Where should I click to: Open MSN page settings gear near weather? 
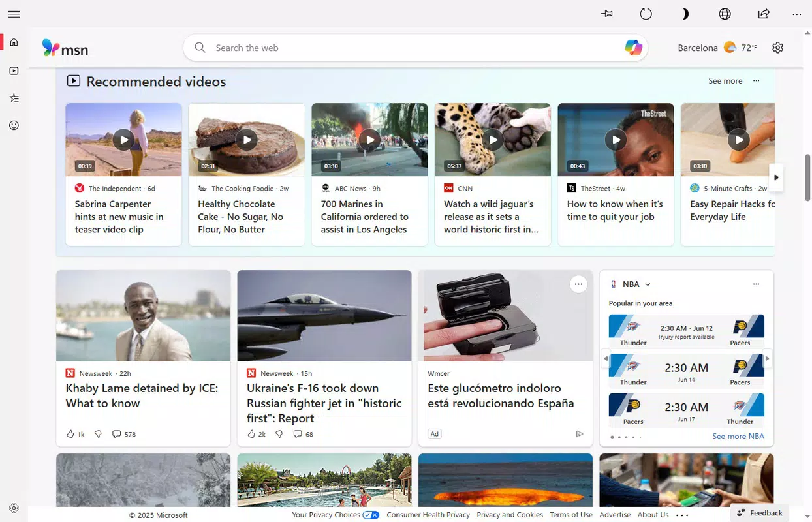click(x=777, y=48)
